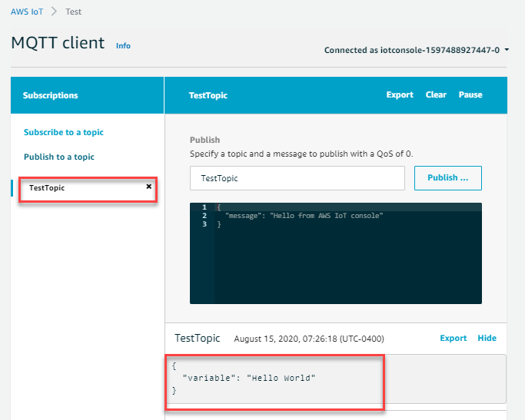
Task: Hide the received message payload
Action: 487,338
